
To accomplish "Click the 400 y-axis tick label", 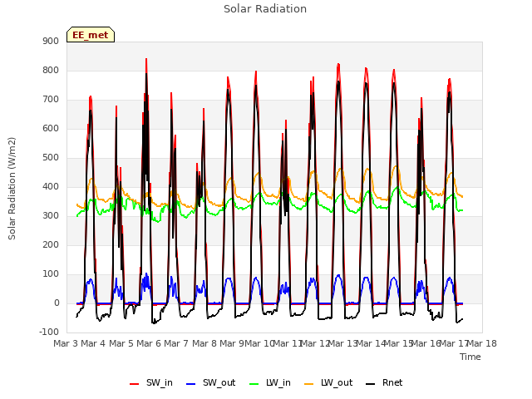I will [51, 186].
